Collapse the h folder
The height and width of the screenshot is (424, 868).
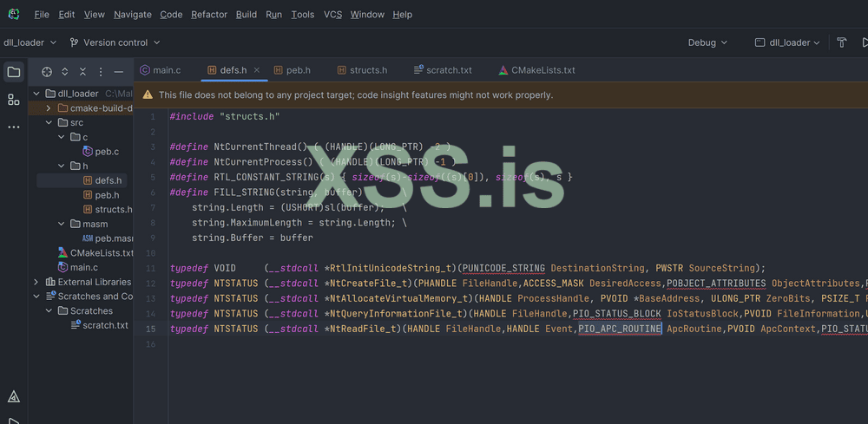(x=62, y=166)
